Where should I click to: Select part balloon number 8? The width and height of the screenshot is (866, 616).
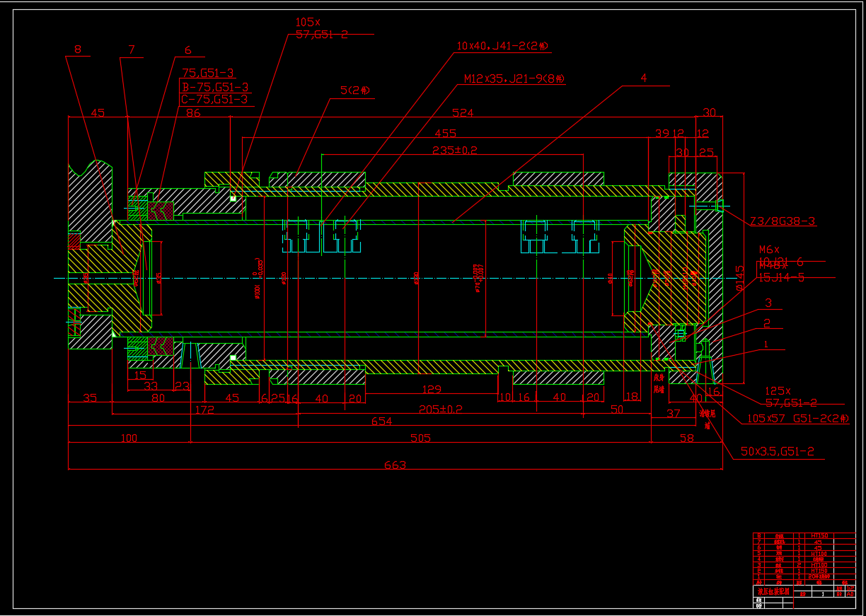point(77,50)
